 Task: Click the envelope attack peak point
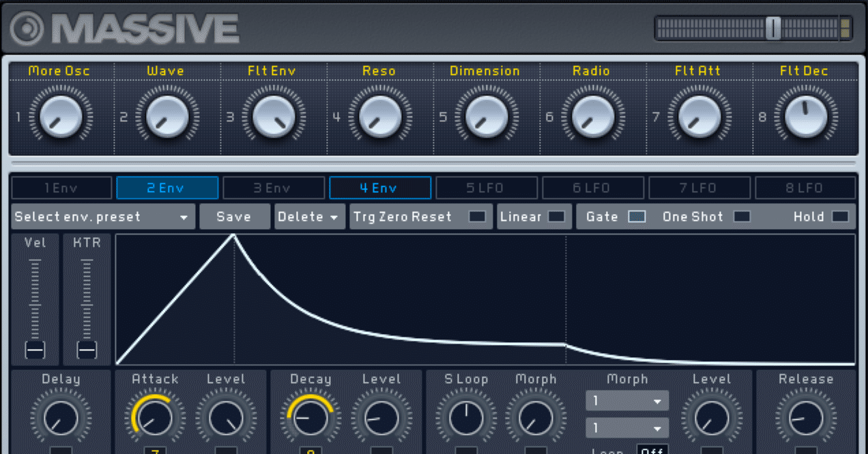pos(234,235)
